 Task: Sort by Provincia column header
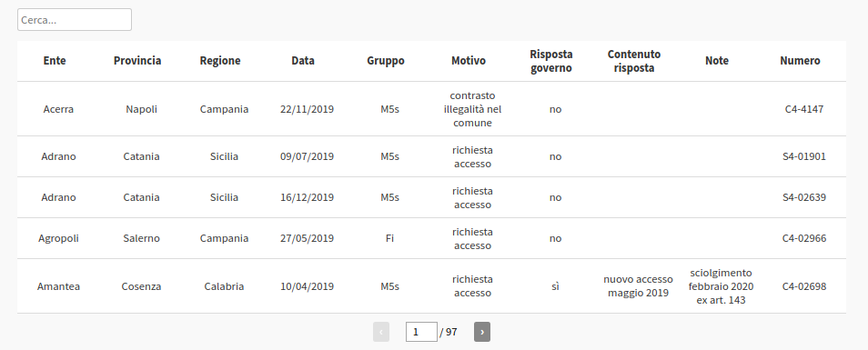(137, 61)
